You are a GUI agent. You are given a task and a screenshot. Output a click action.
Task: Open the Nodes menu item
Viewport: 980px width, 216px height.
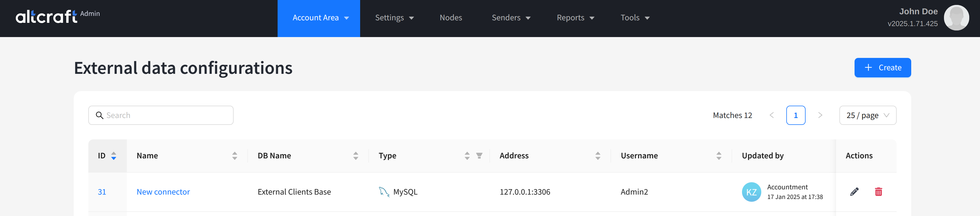450,18
